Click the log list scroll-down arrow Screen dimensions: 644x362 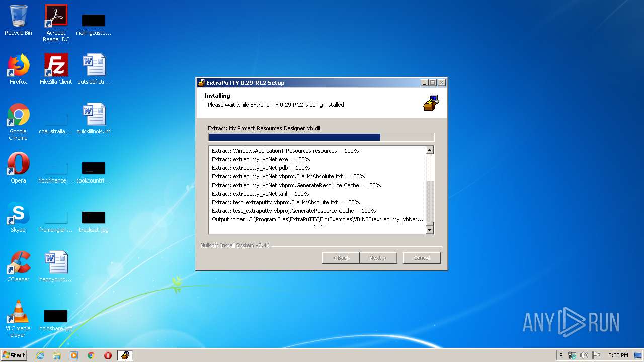(x=429, y=230)
